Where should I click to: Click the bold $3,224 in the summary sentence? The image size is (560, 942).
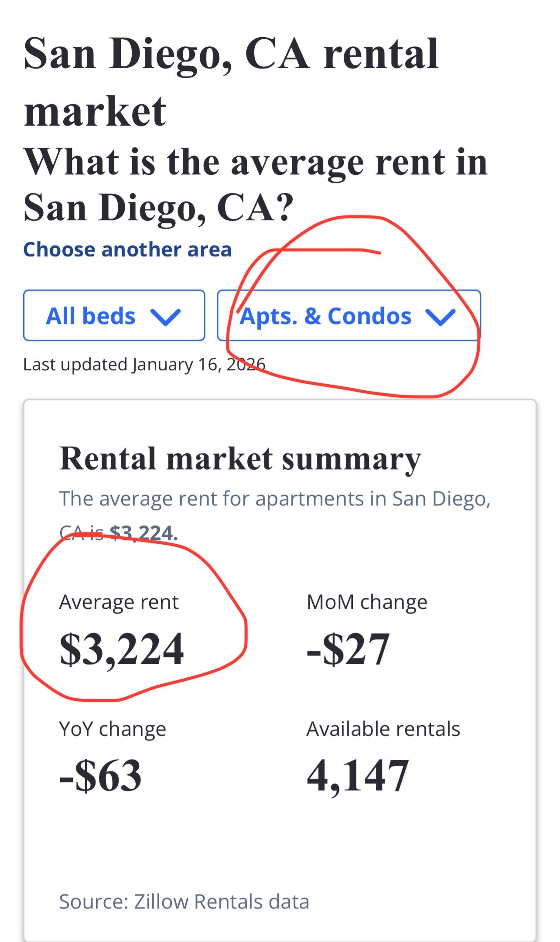click(x=143, y=533)
